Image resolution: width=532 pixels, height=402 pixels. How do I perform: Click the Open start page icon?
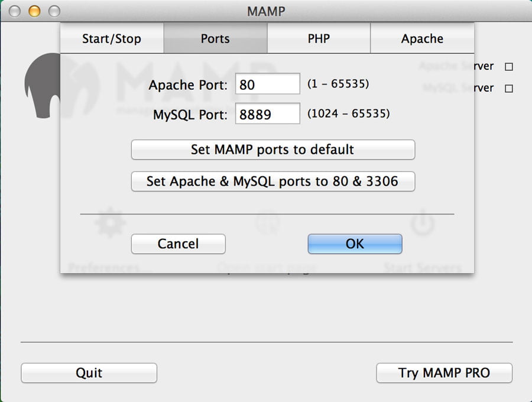(267, 222)
